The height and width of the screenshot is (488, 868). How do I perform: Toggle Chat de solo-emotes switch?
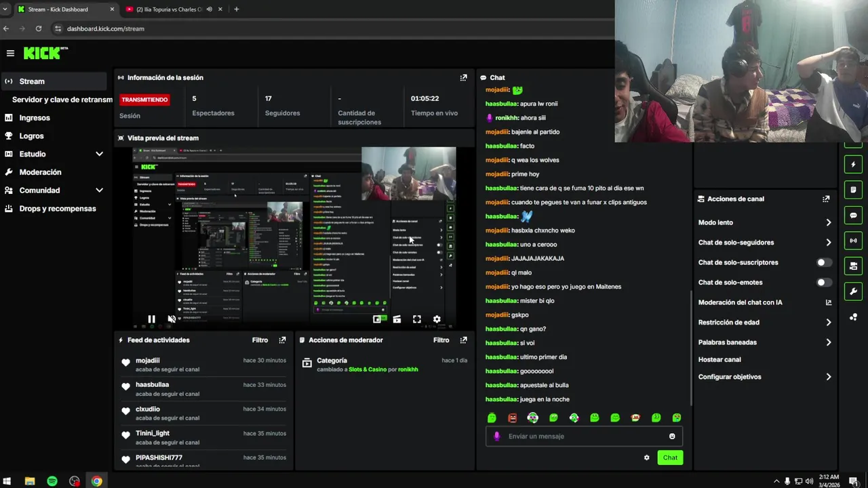coord(824,283)
